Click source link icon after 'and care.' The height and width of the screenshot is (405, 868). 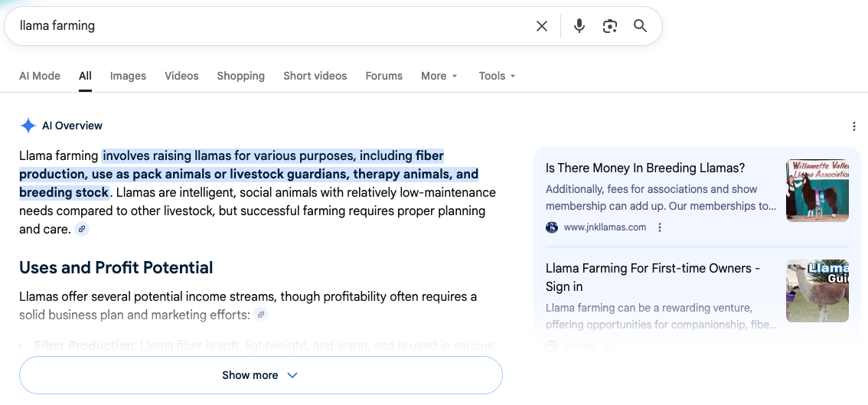click(x=82, y=229)
